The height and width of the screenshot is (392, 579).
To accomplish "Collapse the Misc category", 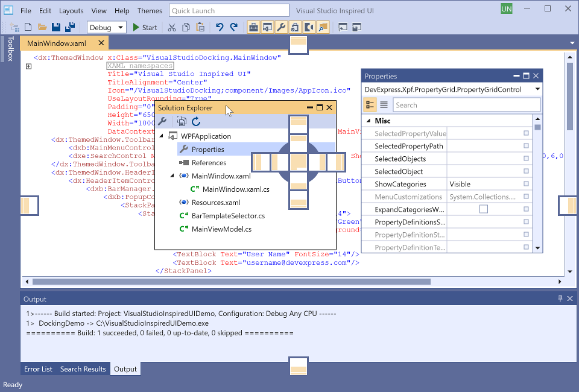I will [x=368, y=121].
